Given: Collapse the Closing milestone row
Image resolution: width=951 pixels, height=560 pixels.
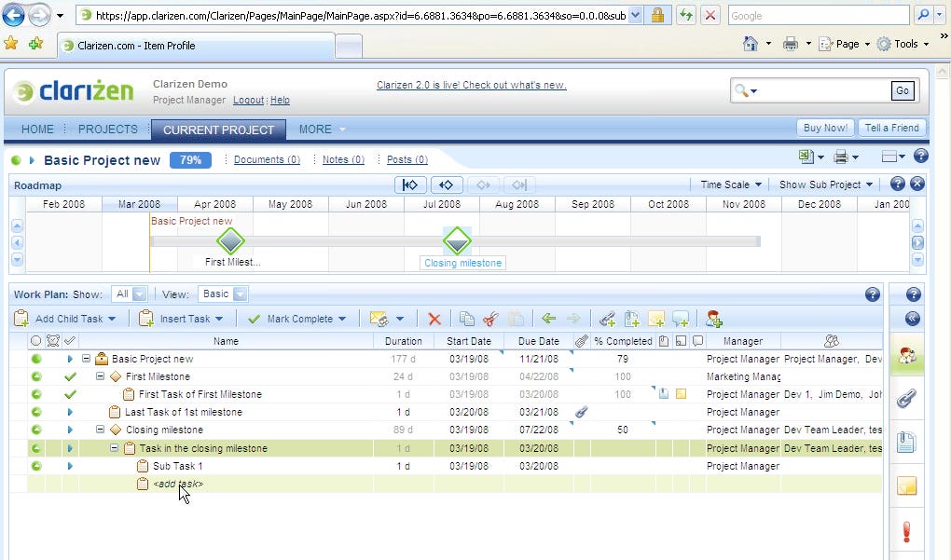Looking at the screenshot, I should pyautogui.click(x=101, y=430).
